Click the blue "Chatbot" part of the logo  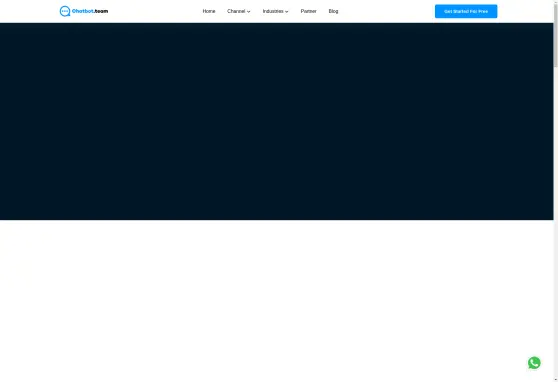click(83, 11)
